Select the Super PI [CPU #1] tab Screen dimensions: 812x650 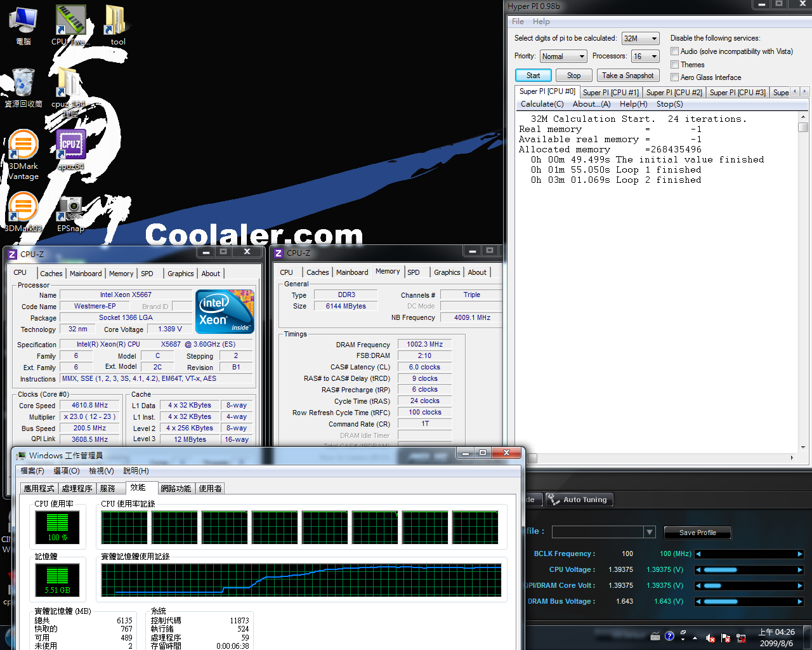[610, 93]
